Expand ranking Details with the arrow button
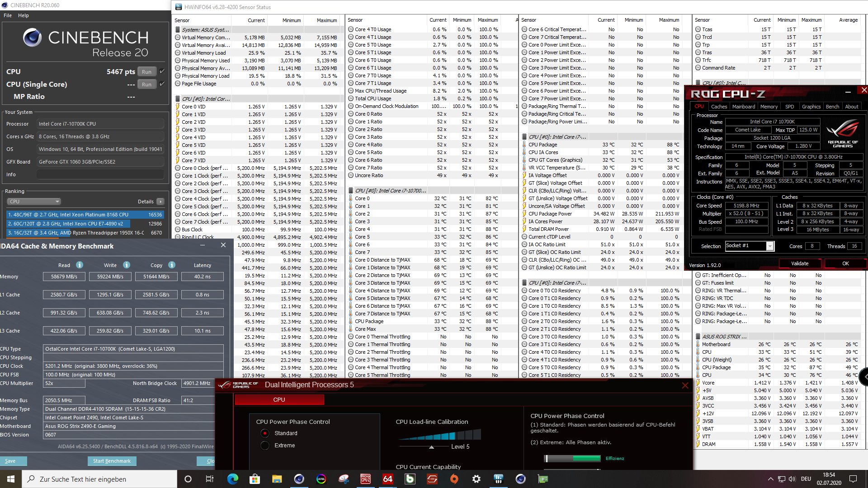Image resolution: width=868 pixels, height=488 pixels. click(x=160, y=202)
